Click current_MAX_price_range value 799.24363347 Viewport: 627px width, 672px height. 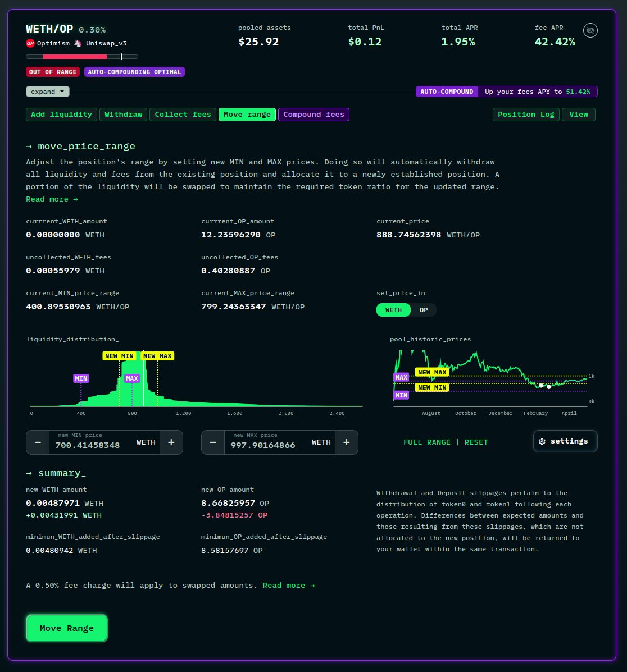234,307
